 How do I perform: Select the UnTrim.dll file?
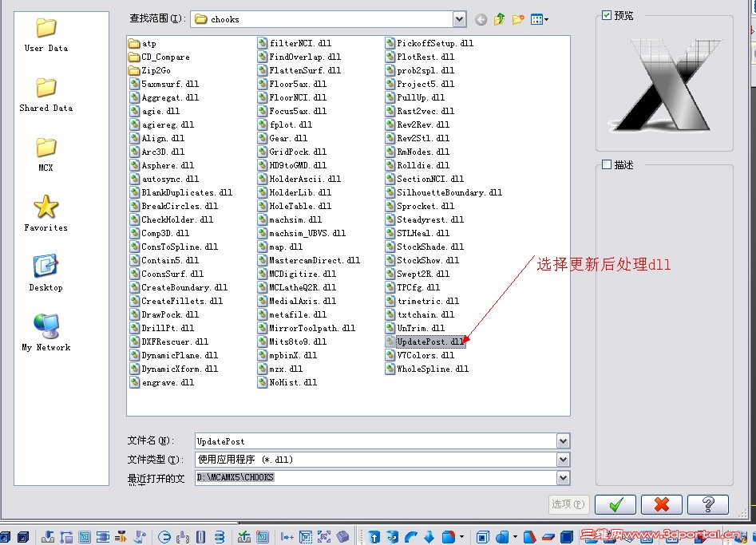click(416, 328)
